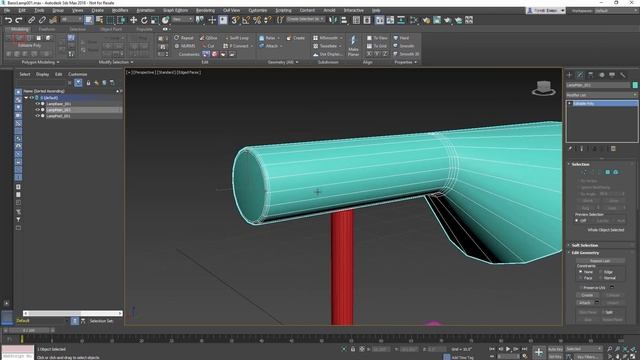The height and width of the screenshot is (360, 640).
Task: Click the Align tool icon
Action: tap(344, 20)
